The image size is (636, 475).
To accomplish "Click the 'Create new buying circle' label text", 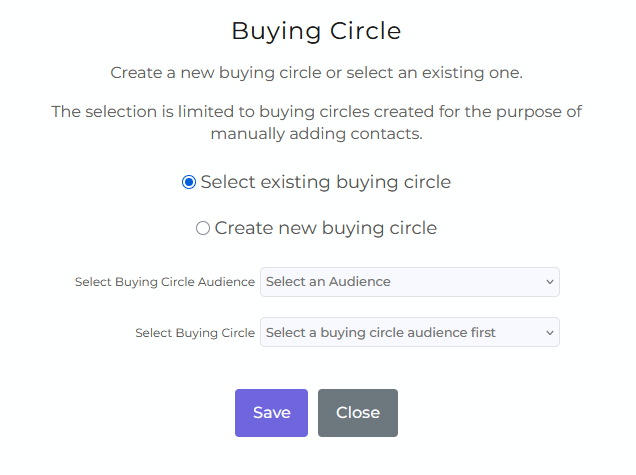I will tap(326, 228).
